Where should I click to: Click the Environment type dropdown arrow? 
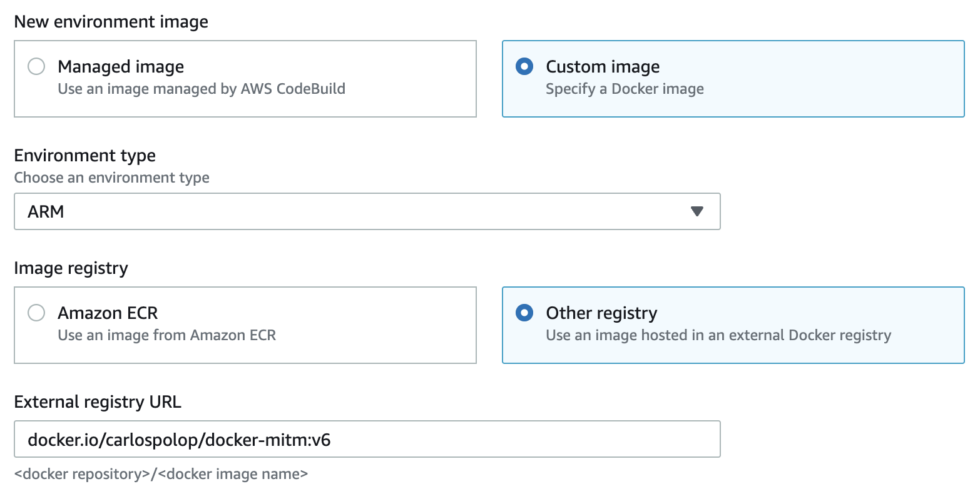pyautogui.click(x=697, y=211)
